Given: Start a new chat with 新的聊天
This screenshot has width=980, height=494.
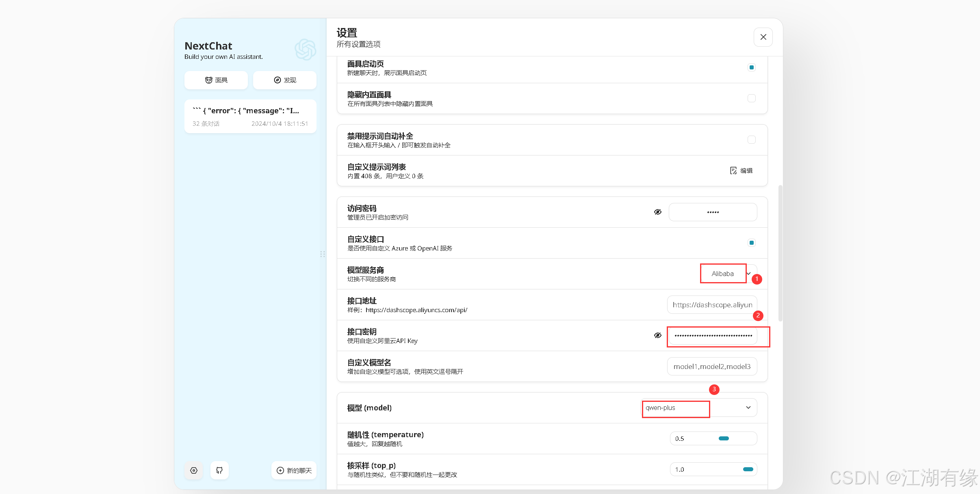Looking at the screenshot, I should point(294,470).
